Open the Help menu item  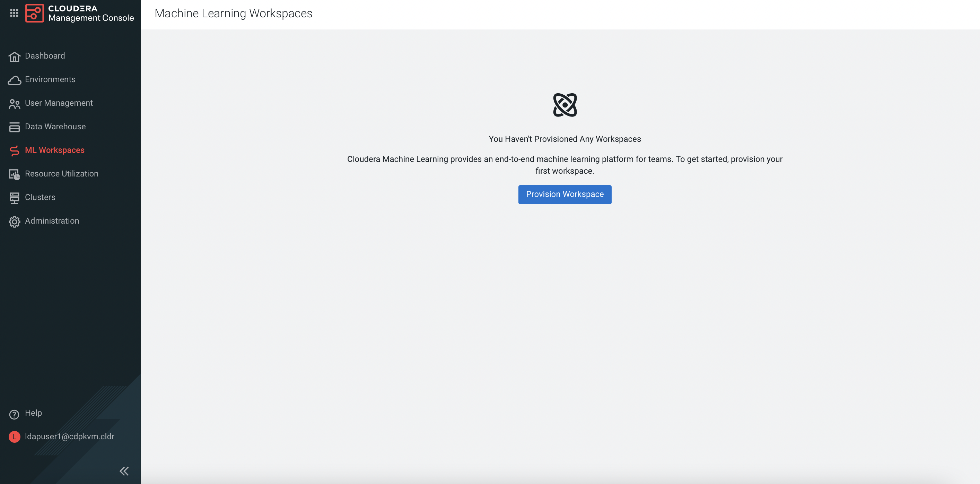point(34,413)
